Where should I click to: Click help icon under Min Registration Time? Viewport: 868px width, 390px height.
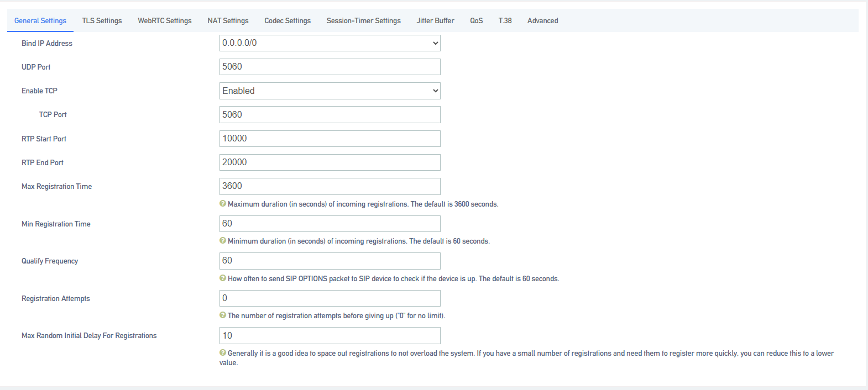pyautogui.click(x=223, y=241)
